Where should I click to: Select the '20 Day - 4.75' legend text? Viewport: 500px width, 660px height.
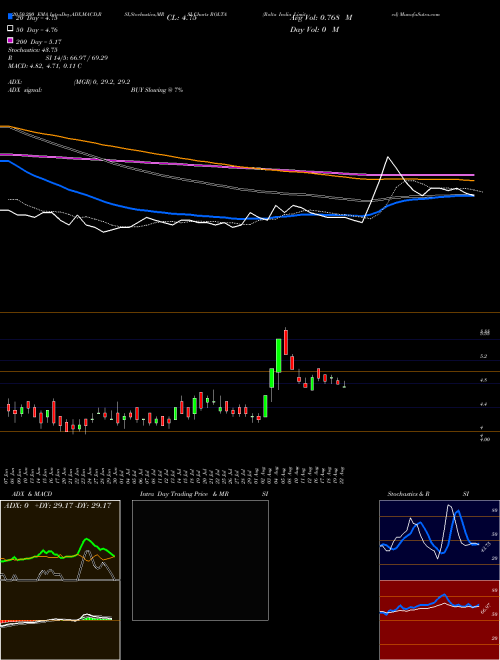pos(36,18)
